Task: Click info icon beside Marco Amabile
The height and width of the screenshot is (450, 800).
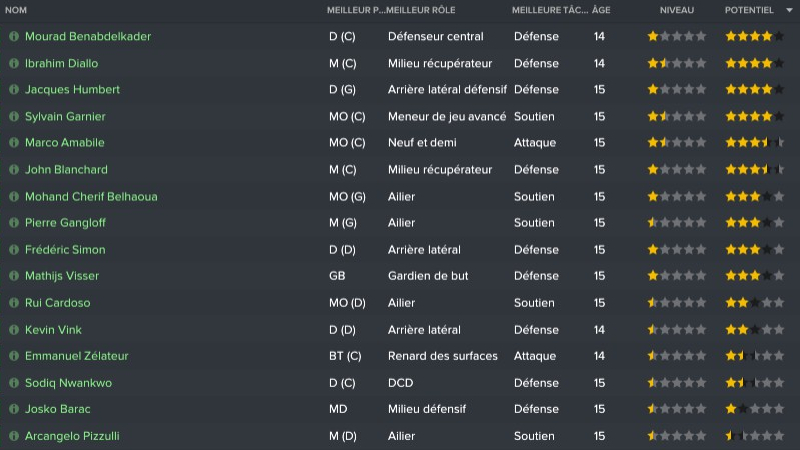Action: [x=14, y=143]
